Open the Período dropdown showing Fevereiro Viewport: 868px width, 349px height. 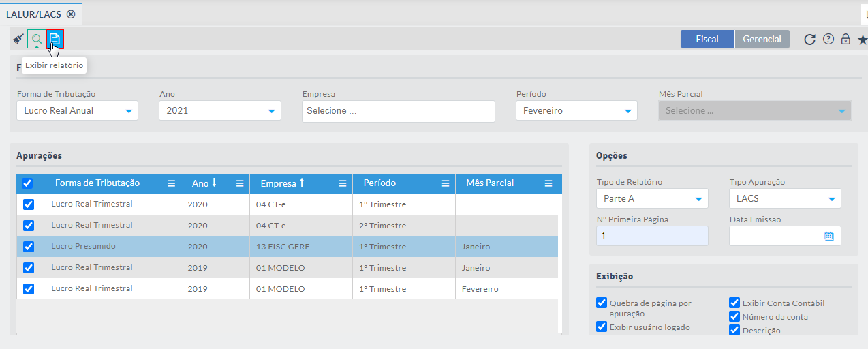[576, 110]
